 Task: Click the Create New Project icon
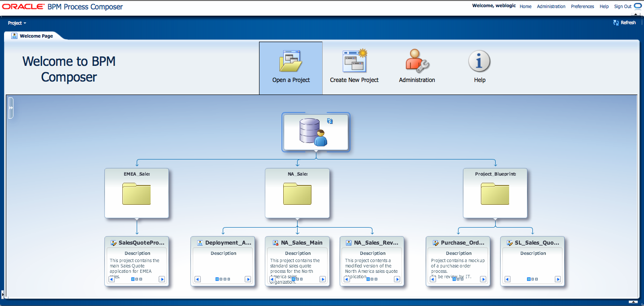tap(354, 61)
